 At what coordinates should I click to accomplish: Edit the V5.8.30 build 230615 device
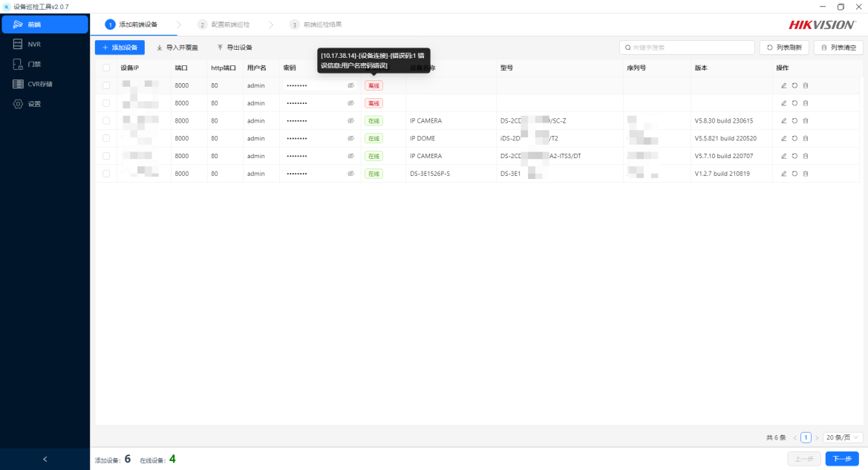point(784,121)
